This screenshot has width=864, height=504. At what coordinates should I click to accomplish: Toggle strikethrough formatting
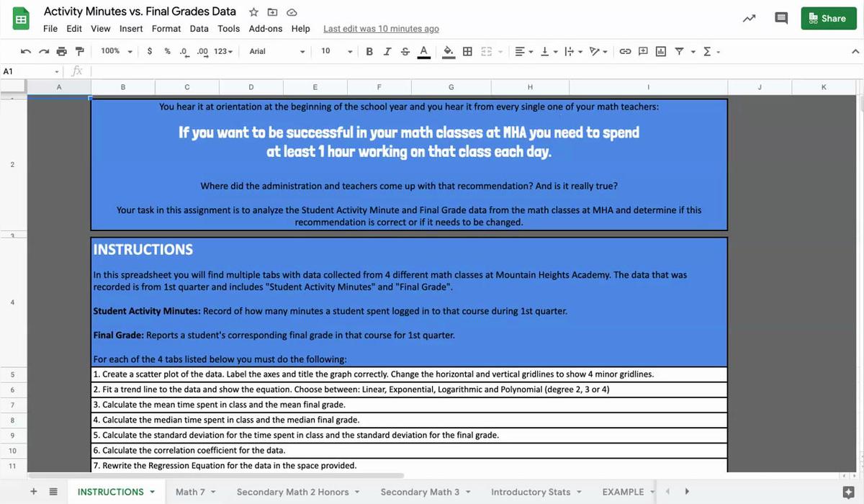[405, 51]
